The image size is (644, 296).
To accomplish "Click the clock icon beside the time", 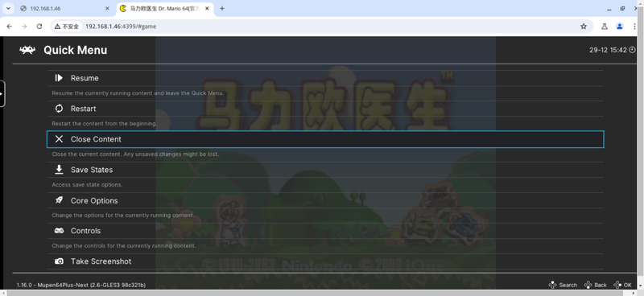I will point(632,50).
